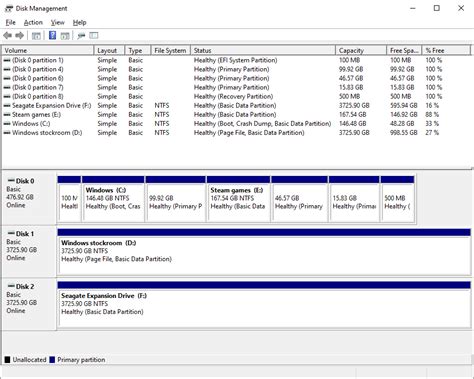The height and width of the screenshot is (379, 474).
Task: Sort by the Capacity column header
Action: coord(361,50)
